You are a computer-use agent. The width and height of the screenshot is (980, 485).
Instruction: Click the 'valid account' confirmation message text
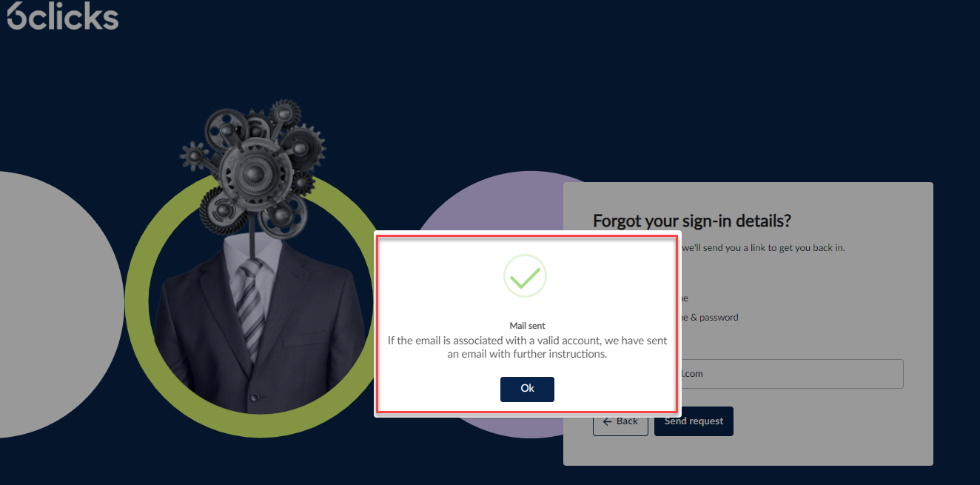pyautogui.click(x=527, y=347)
